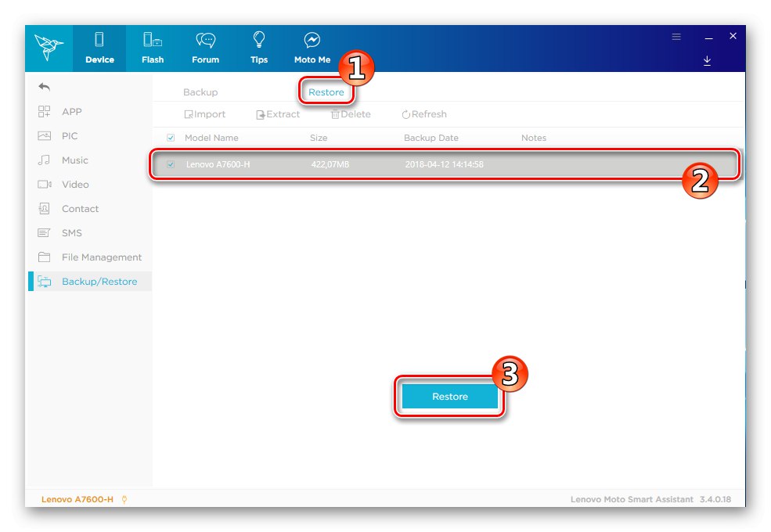Click the File Management folder icon

pos(45,257)
